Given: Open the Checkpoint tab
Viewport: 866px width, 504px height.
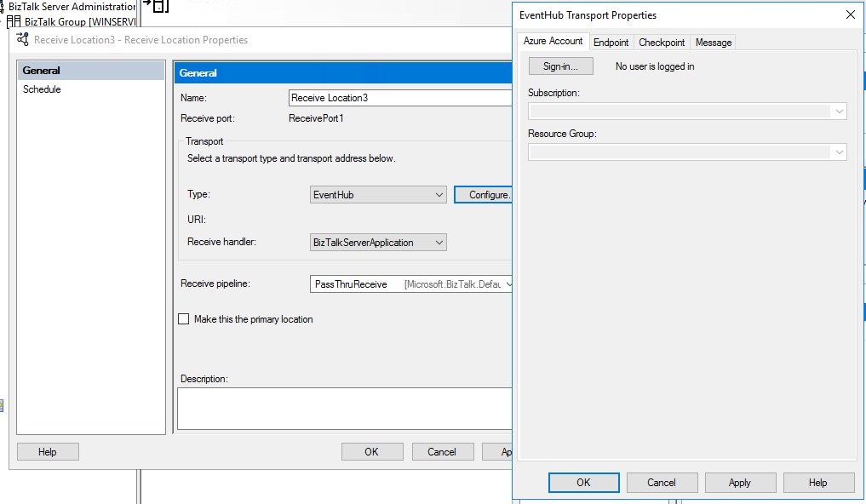Looking at the screenshot, I should point(662,41).
